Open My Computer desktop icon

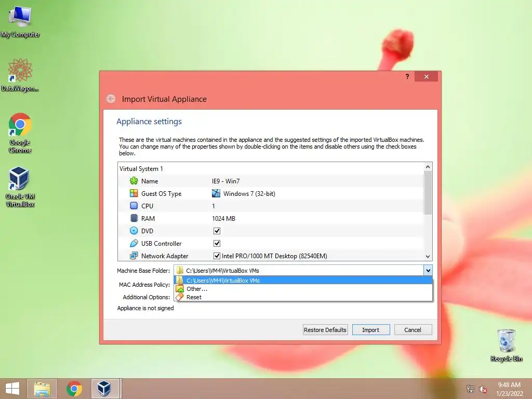pos(20,22)
